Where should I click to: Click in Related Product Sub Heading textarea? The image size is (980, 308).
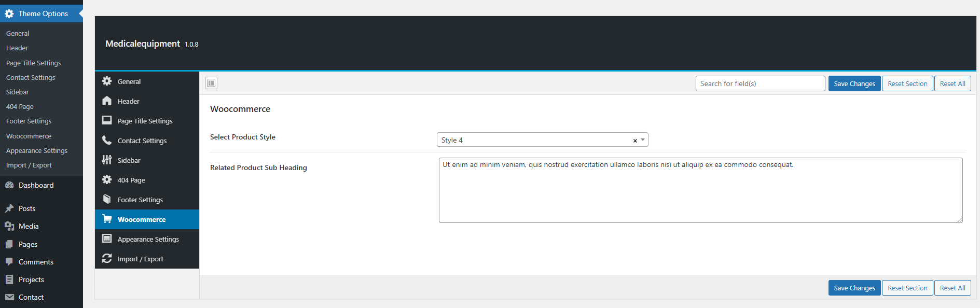[700, 190]
